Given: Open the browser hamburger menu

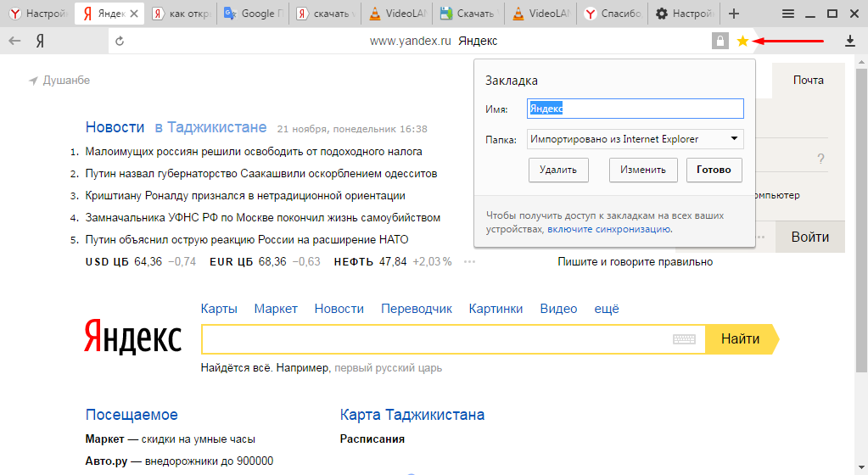Looking at the screenshot, I should click(788, 14).
